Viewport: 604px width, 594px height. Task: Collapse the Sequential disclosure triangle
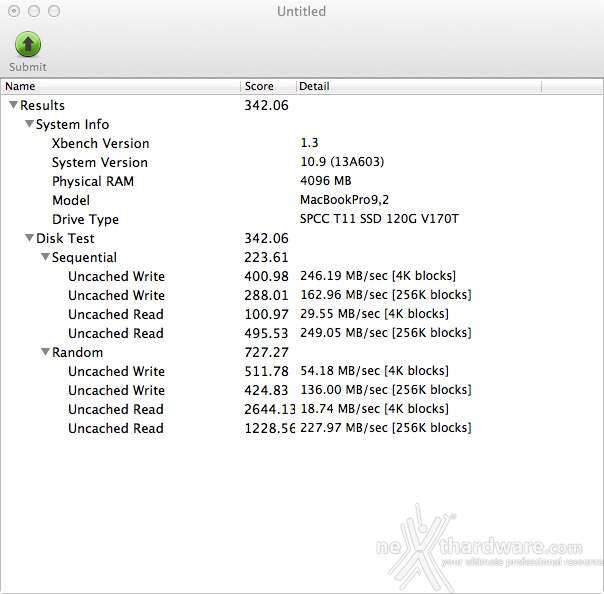coord(45,257)
